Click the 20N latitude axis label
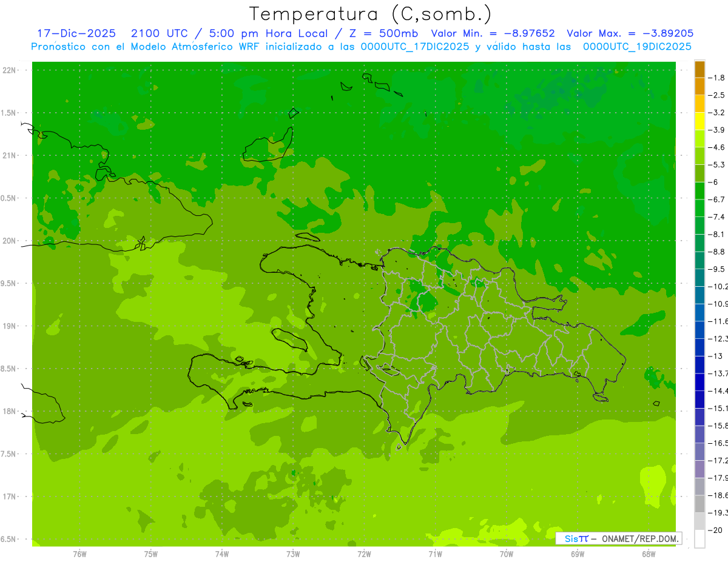728x562 pixels. coord(10,241)
